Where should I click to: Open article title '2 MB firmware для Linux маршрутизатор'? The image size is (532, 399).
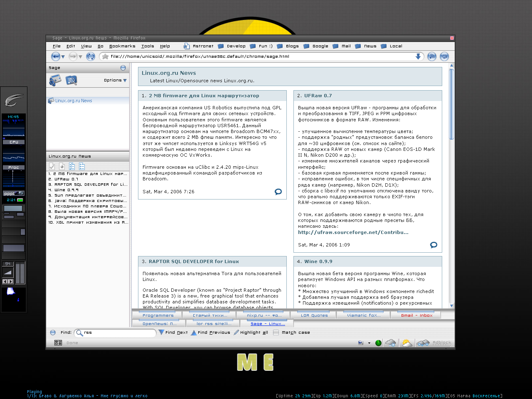pyautogui.click(x=204, y=96)
